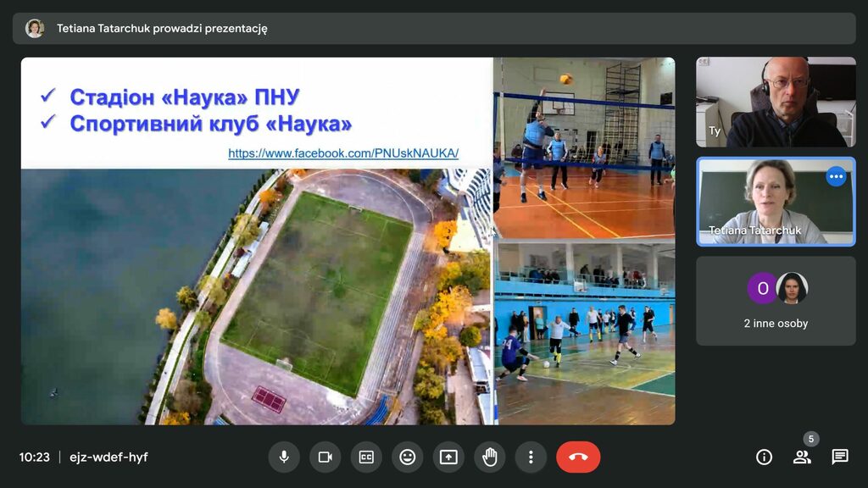Toggle closed captions
868x488 pixels.
tap(366, 457)
